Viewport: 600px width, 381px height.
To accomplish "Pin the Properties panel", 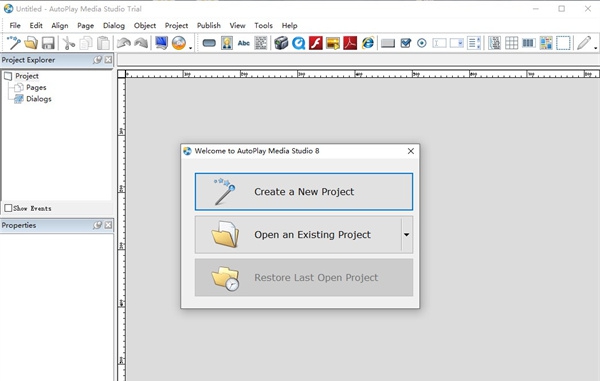I will (x=98, y=225).
